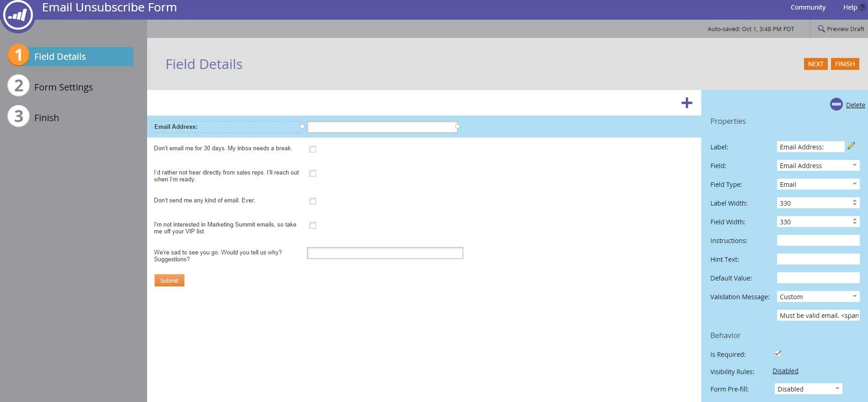Go to Finish step
This screenshot has width=868, height=402.
point(47,117)
